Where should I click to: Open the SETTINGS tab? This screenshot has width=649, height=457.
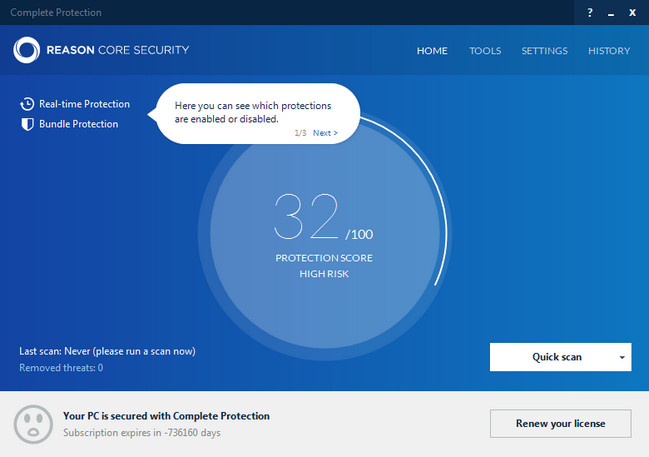coord(544,51)
